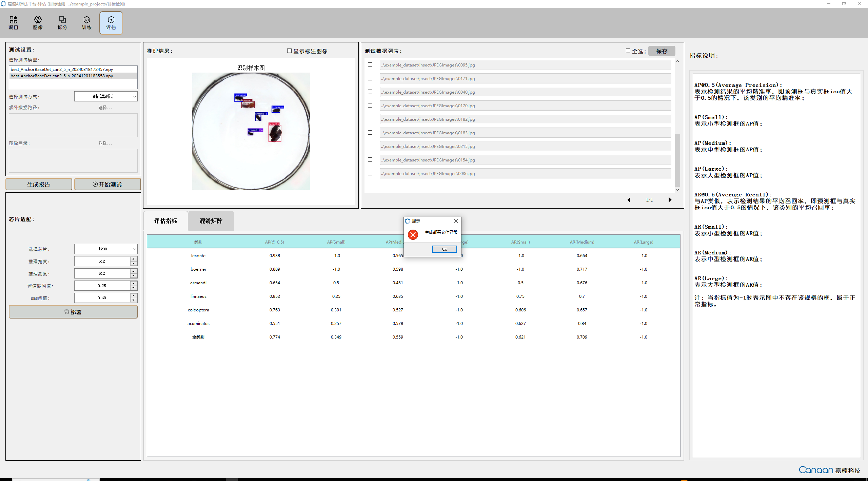
Task: Click the 生成报告 button
Action: click(39, 184)
